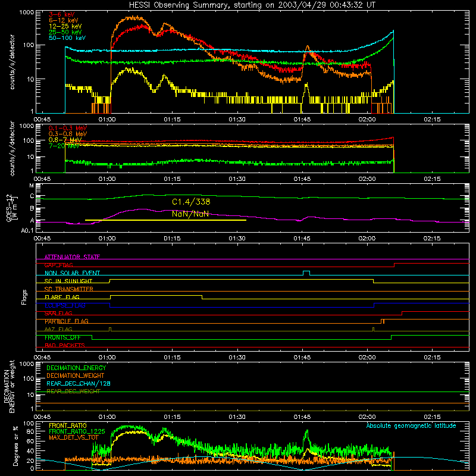
Task: Click the 02:15 time tick under the GOES panel
Action: (432, 239)
